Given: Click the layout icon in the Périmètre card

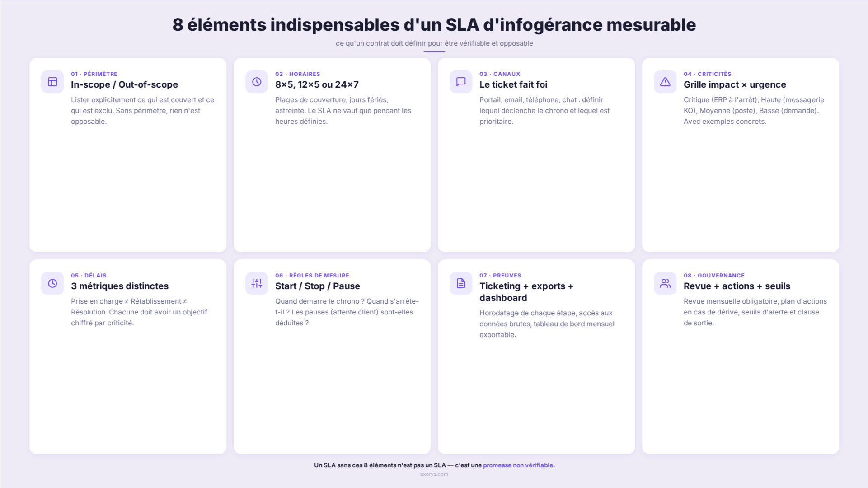Looking at the screenshot, I should [x=52, y=82].
